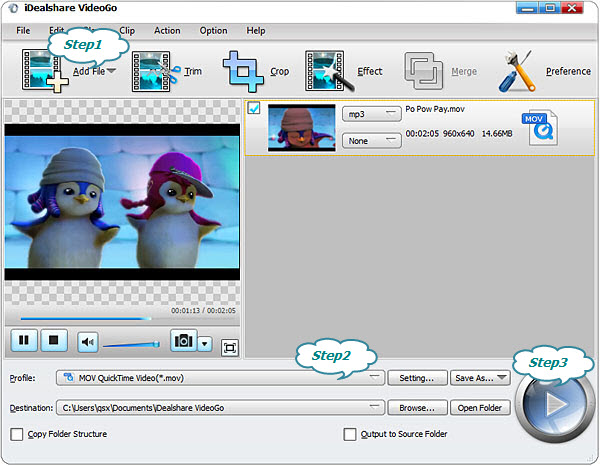Pause the video preview

point(24,340)
